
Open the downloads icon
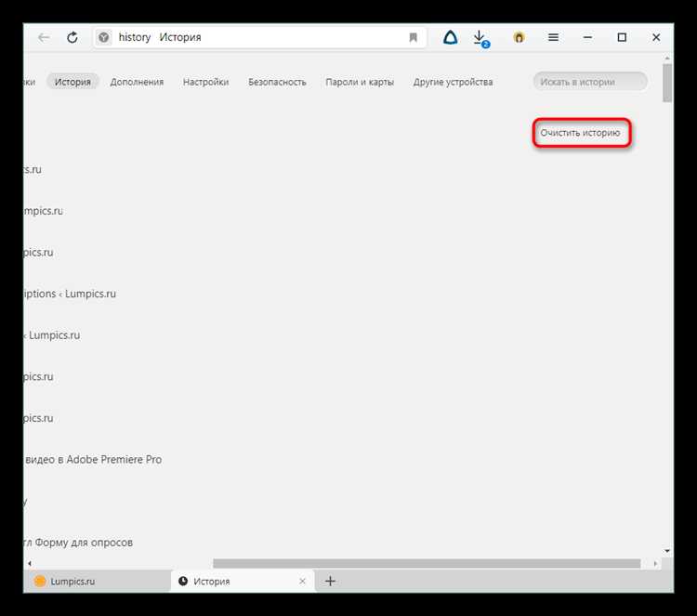pyautogui.click(x=480, y=39)
